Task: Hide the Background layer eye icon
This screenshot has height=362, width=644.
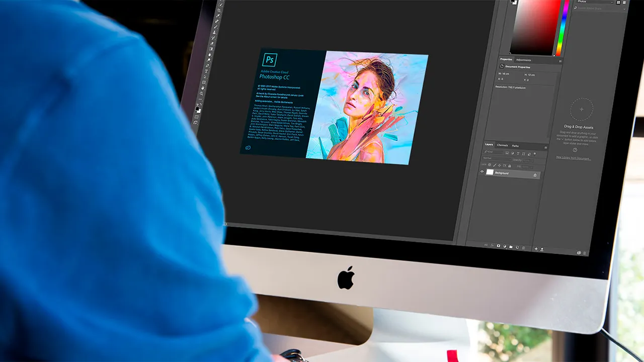Action: (x=482, y=171)
